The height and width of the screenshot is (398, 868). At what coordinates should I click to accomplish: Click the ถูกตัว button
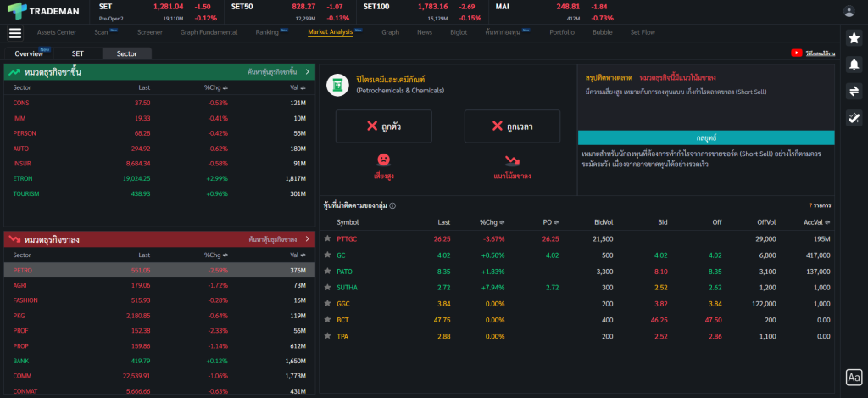383,126
